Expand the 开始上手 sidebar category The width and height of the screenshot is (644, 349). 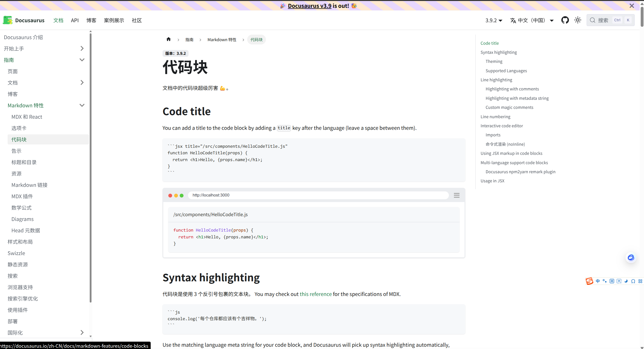(x=82, y=48)
